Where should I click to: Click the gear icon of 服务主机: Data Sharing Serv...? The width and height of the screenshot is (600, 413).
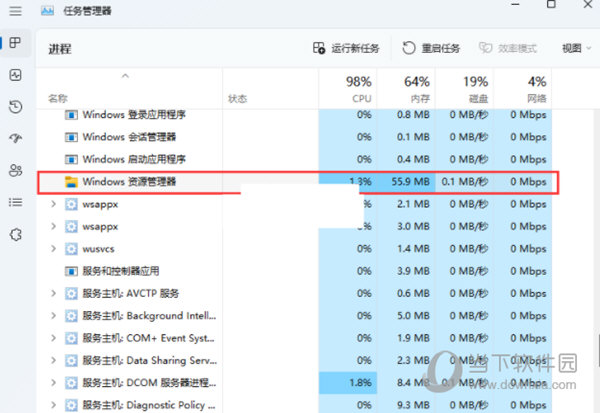[71, 361]
